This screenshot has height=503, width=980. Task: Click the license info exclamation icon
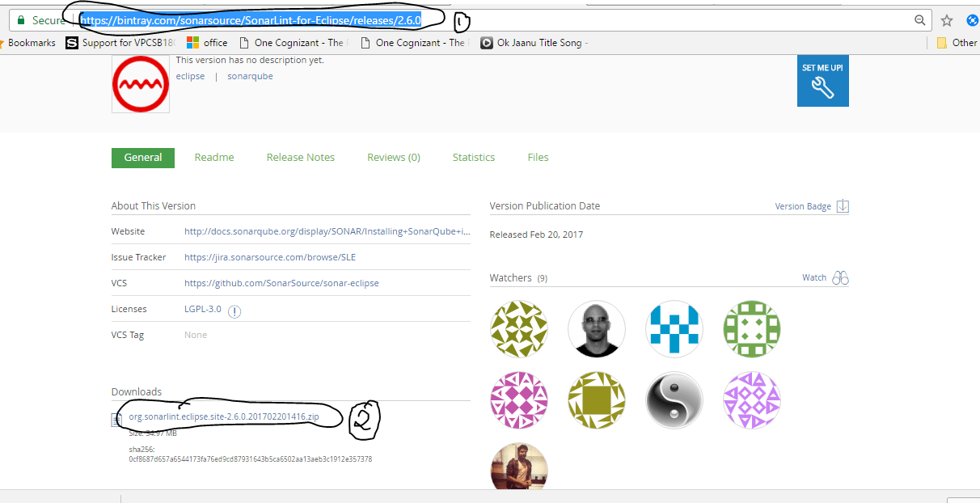click(234, 311)
